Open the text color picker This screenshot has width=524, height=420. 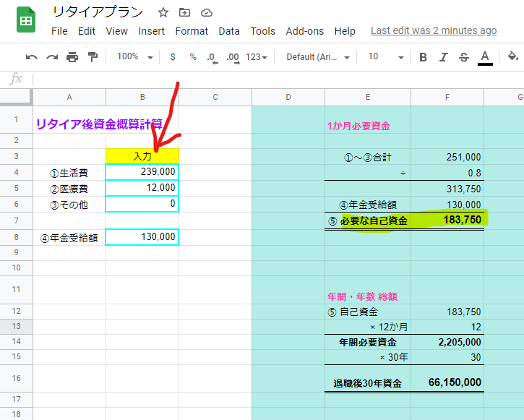coord(485,58)
